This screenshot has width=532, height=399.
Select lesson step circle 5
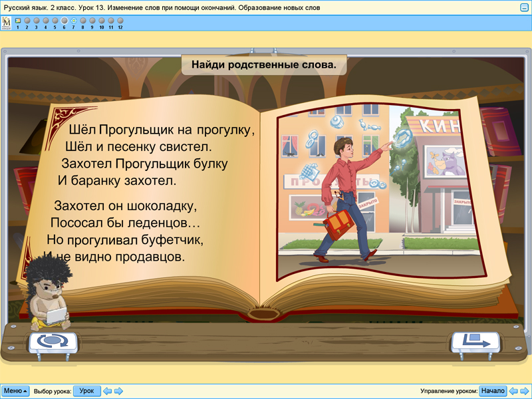point(54,20)
